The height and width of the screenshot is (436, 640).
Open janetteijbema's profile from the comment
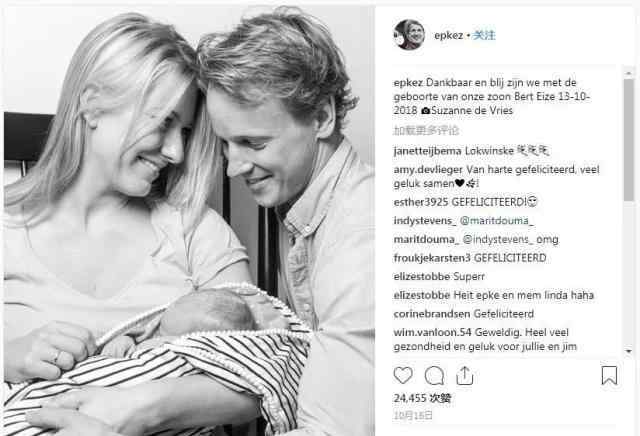click(427, 151)
